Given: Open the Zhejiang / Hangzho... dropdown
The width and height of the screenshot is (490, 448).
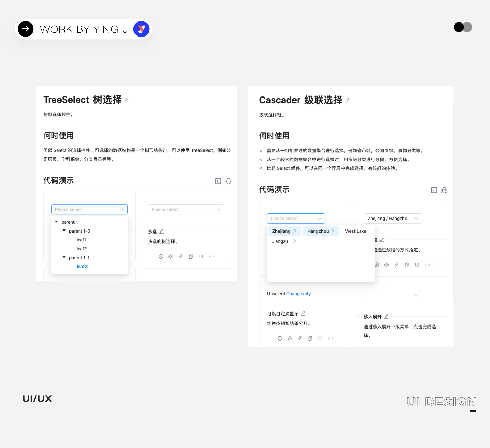Looking at the screenshot, I should coord(393,219).
